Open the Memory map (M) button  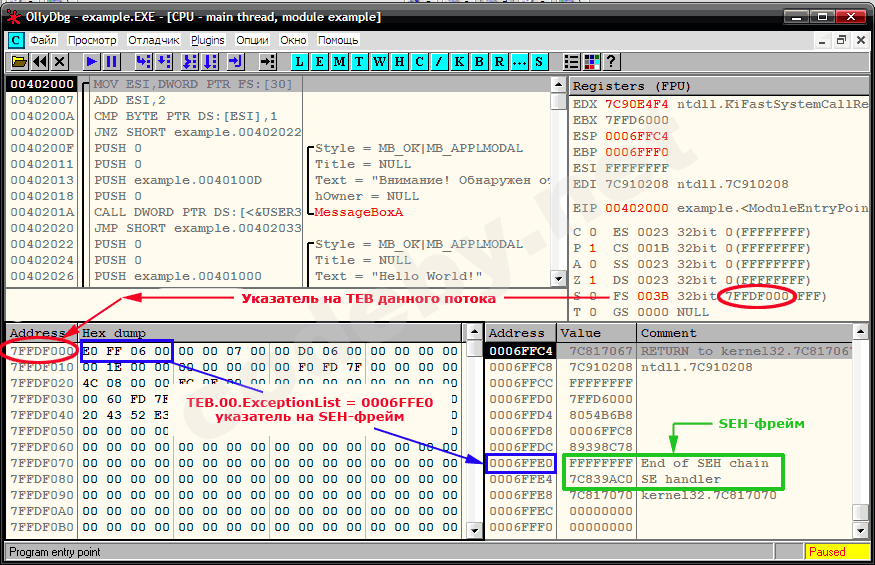[340, 62]
